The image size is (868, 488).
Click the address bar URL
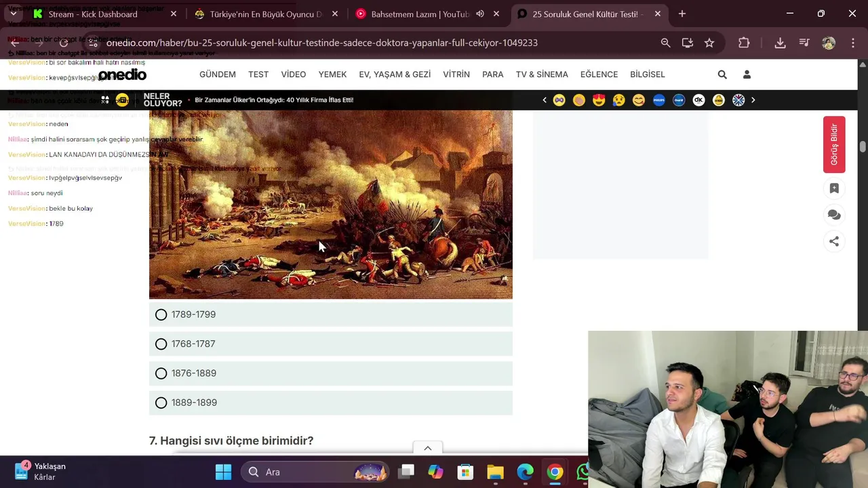pos(322,43)
